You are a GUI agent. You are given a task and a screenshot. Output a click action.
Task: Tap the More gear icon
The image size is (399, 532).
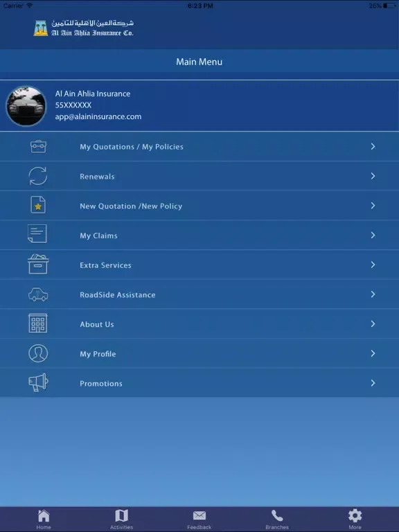tap(355, 515)
